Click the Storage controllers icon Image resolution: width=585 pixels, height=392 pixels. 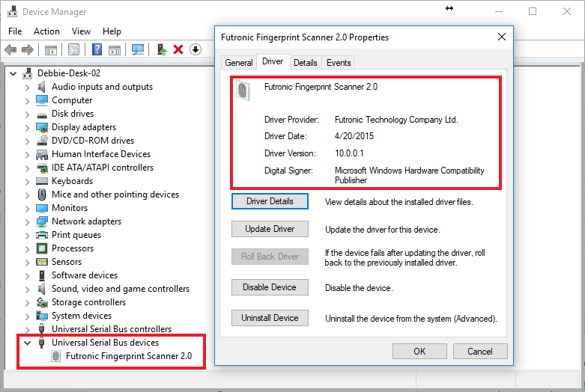tap(42, 302)
